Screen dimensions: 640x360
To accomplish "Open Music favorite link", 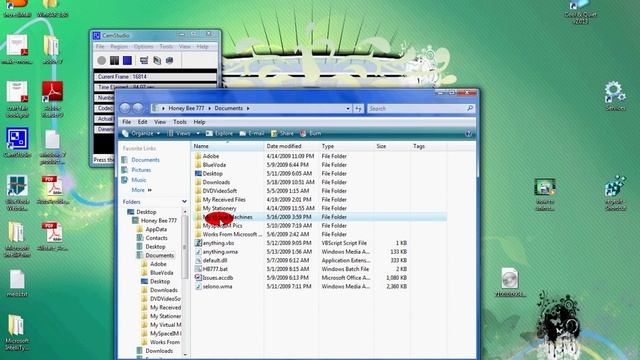I will click(139, 180).
